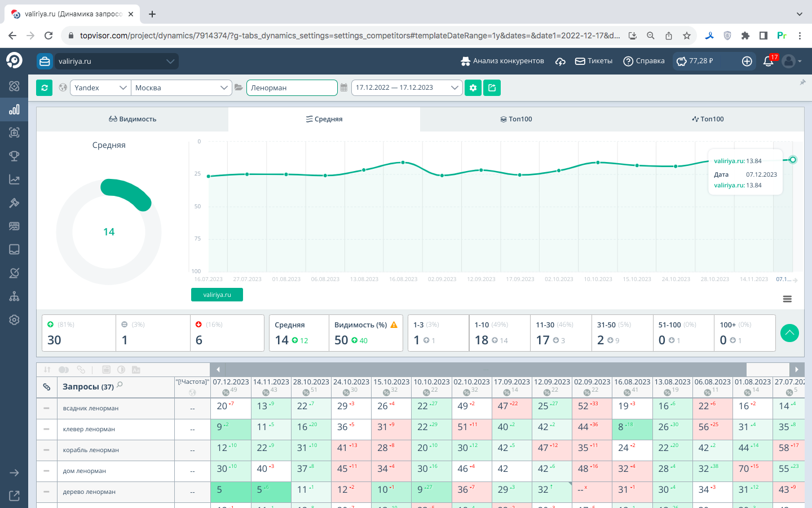
Task: Open the gear settings sidebar icon
Action: coord(14,319)
